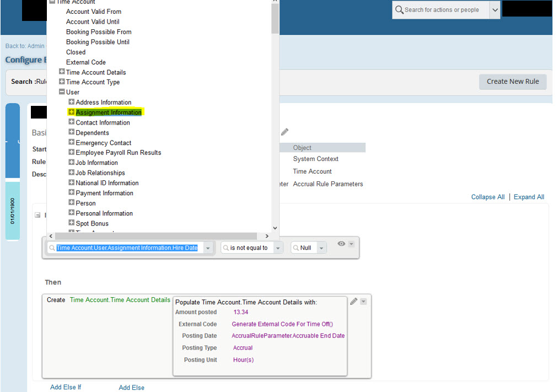558x392 pixels.
Task: Click the horizontal scrollbar right arrow
Action: coord(267,236)
